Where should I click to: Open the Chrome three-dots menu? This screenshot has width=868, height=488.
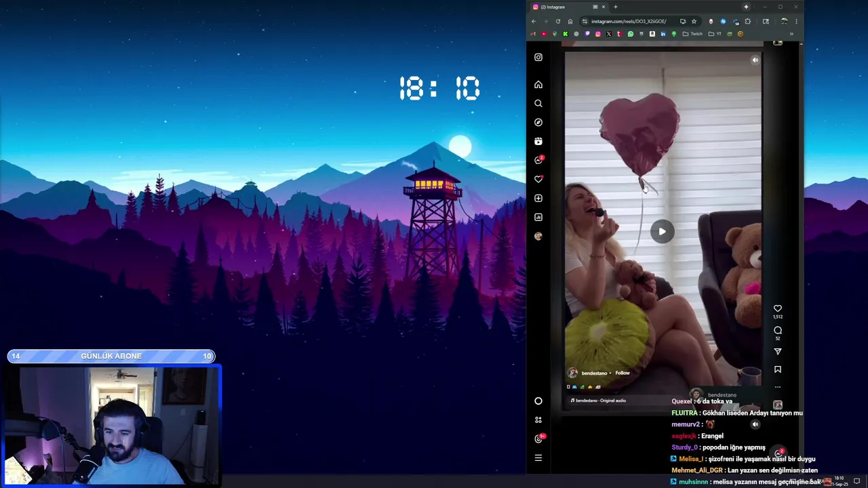click(x=796, y=21)
